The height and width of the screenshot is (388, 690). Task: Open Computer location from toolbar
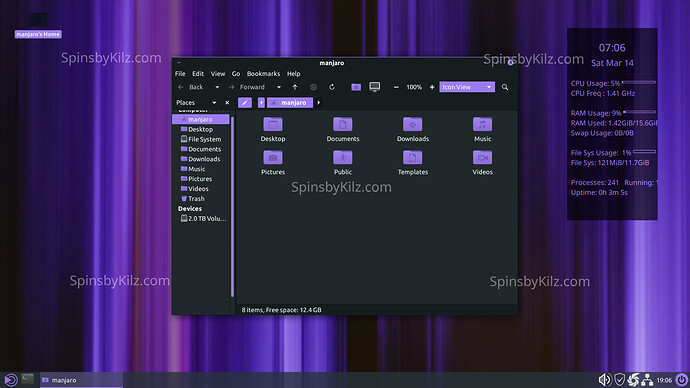374,87
